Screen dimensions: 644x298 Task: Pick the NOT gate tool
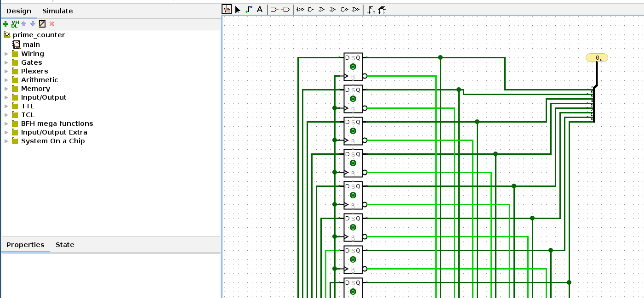(x=301, y=9)
